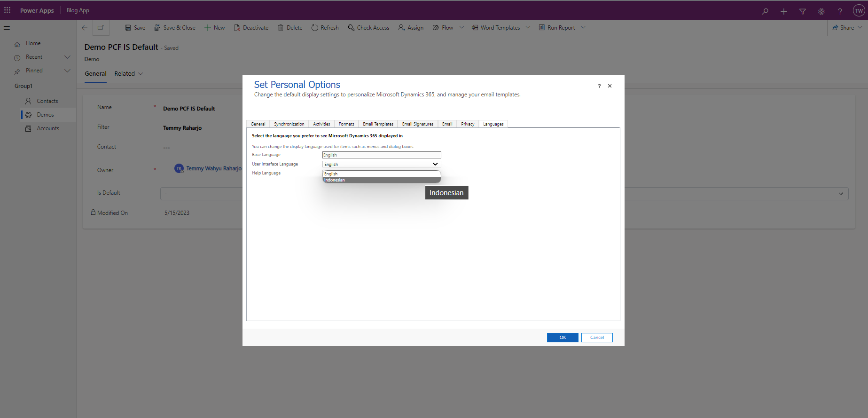
Task: Open record in new window icon
Action: 101,28
